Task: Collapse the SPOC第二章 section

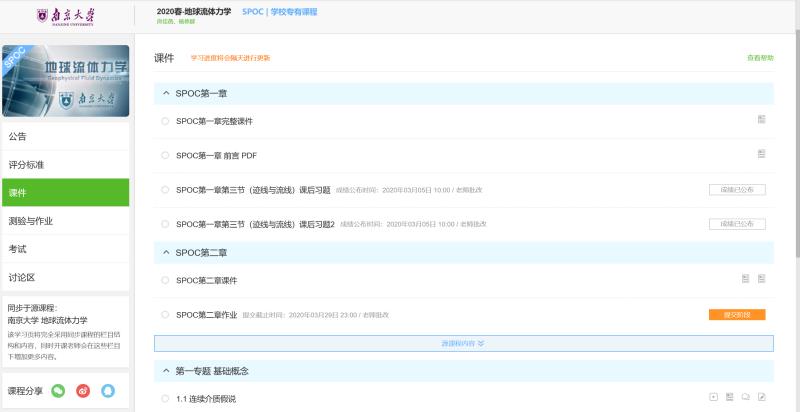Action: click(166, 252)
